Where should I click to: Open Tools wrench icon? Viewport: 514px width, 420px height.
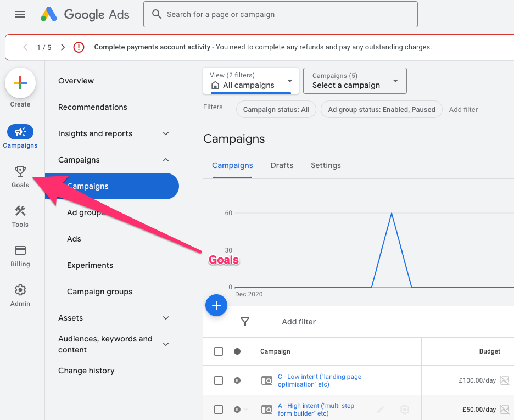click(20, 211)
